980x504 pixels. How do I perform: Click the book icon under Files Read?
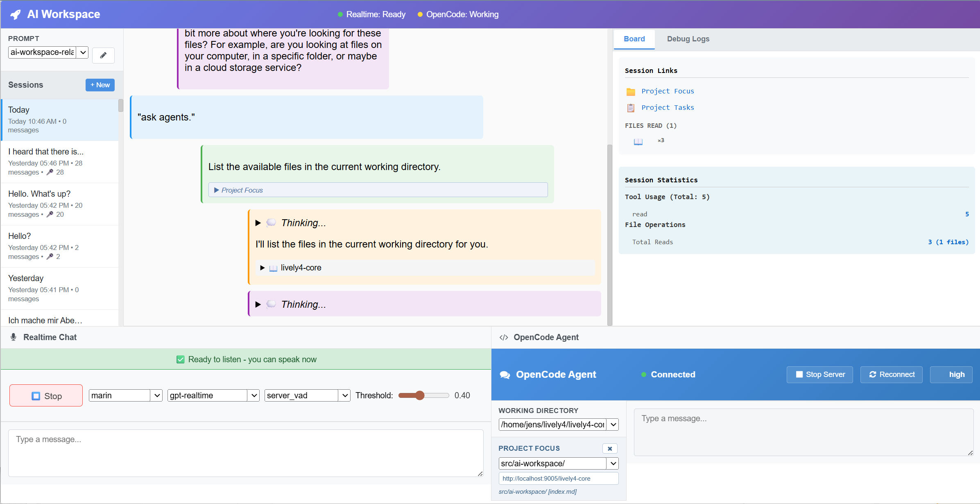638,141
